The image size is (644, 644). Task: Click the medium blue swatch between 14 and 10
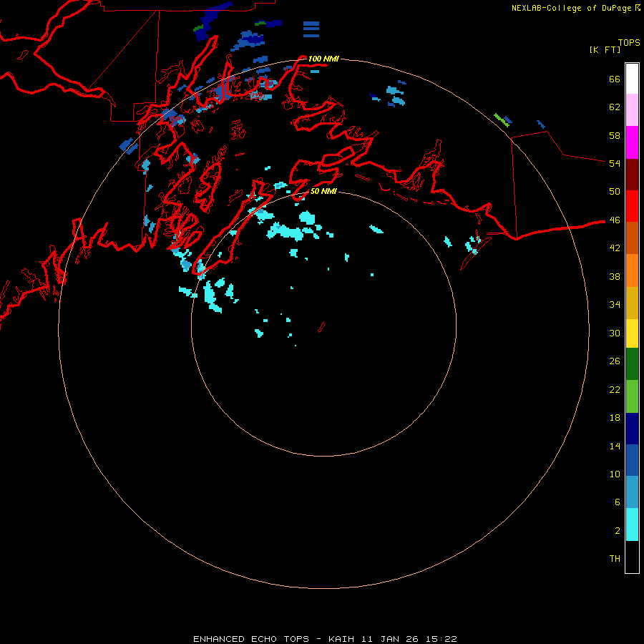[632, 460]
